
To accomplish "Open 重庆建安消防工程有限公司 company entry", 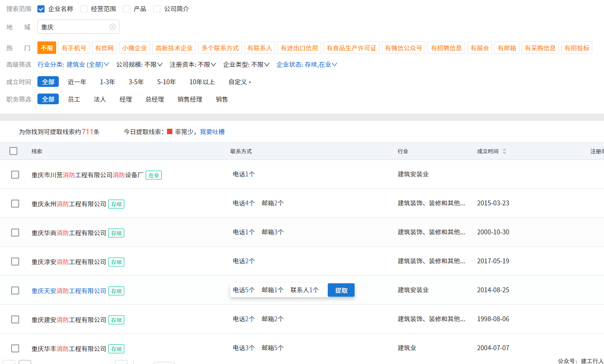I will [x=69, y=320].
